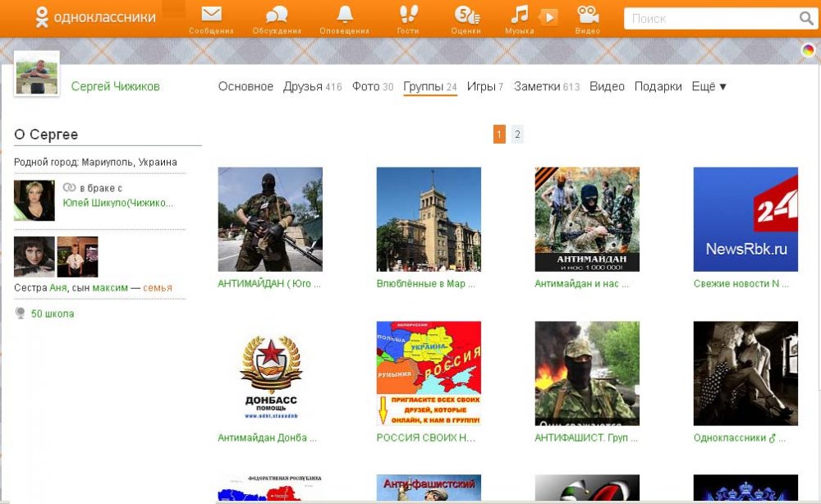Switch to the Игры 7 tab
821x504 pixels.
(x=485, y=86)
